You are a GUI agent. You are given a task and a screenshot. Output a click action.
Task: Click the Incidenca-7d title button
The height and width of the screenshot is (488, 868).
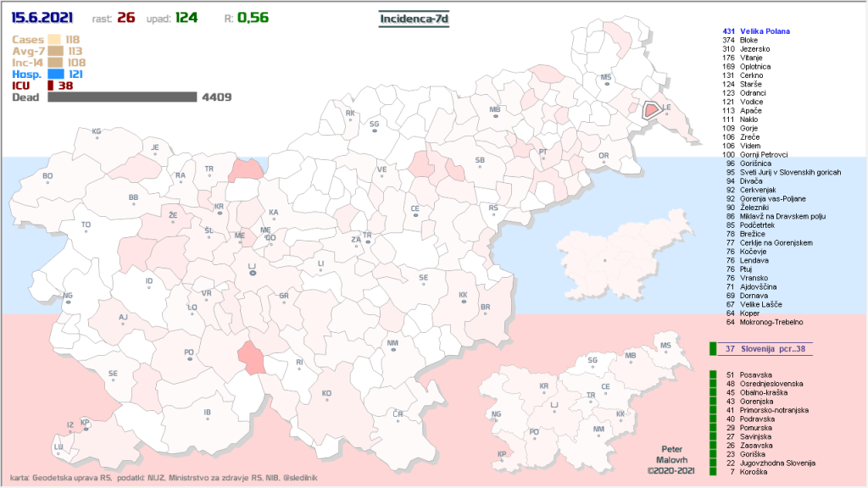(x=413, y=17)
